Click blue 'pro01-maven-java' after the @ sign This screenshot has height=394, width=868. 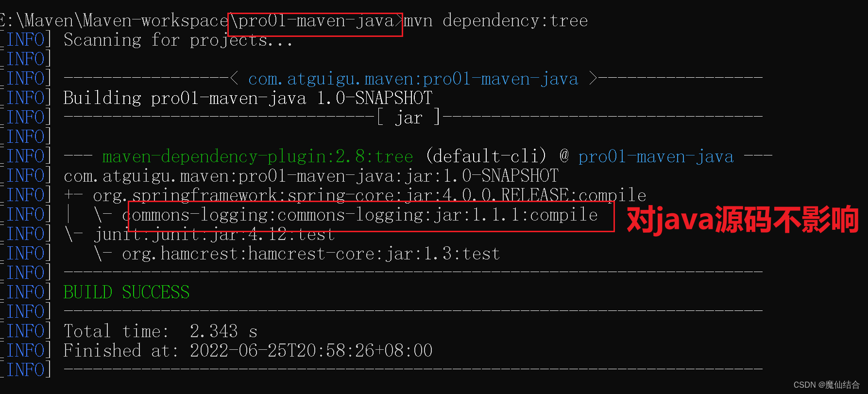pos(656,157)
